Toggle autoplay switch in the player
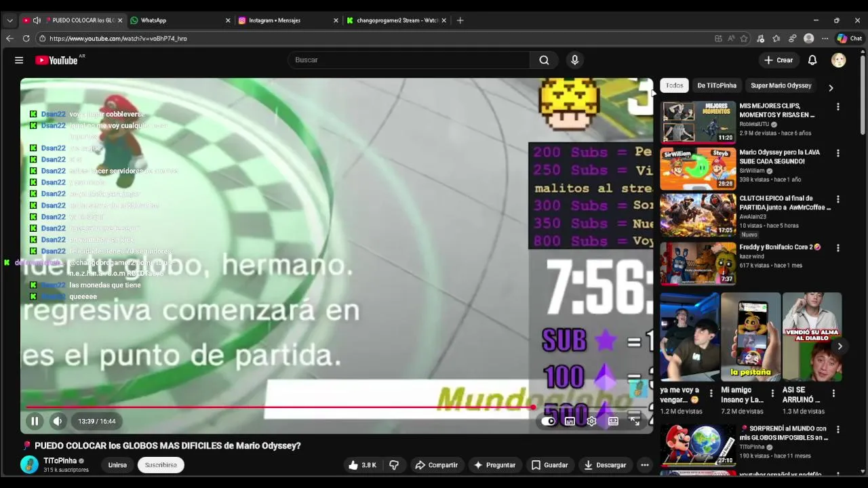 [548, 421]
